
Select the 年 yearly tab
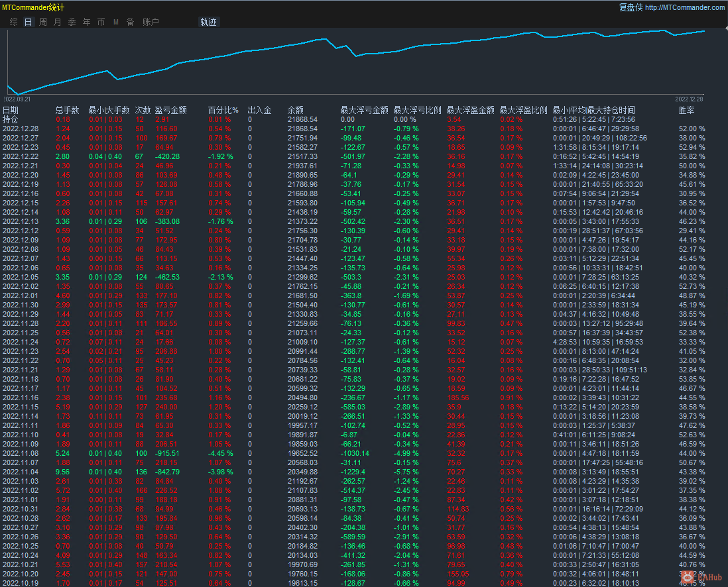coord(87,22)
